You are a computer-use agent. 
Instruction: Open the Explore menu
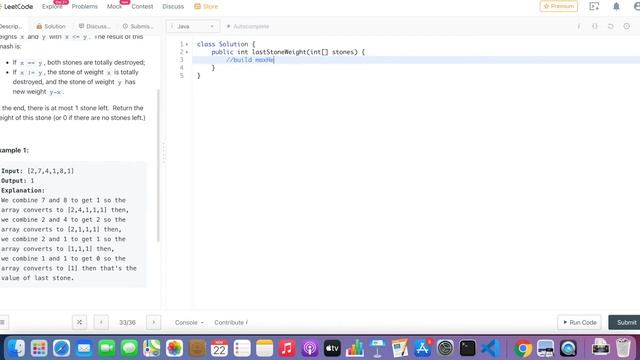pyautogui.click(x=52, y=6)
